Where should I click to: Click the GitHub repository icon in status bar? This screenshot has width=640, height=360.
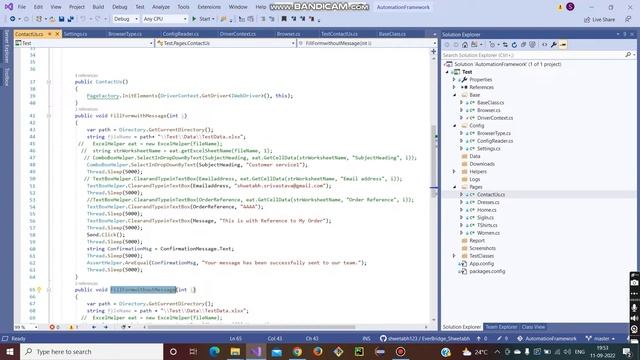click(383, 338)
